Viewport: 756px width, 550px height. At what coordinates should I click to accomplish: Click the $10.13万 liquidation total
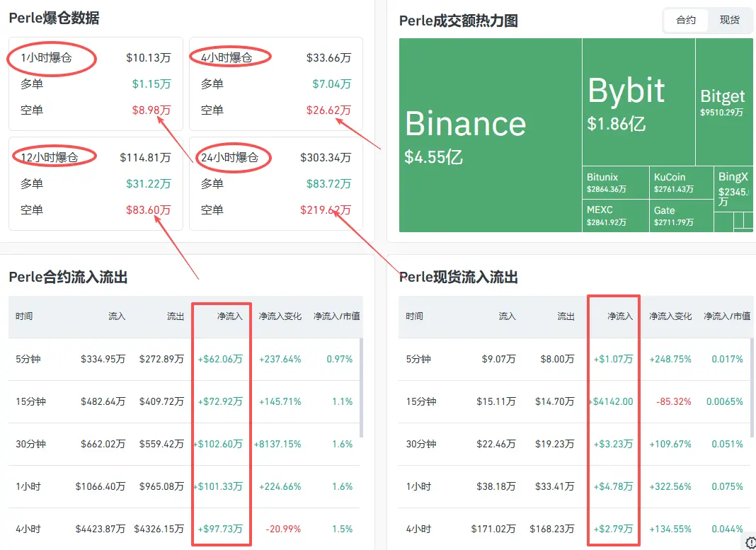[x=149, y=58]
